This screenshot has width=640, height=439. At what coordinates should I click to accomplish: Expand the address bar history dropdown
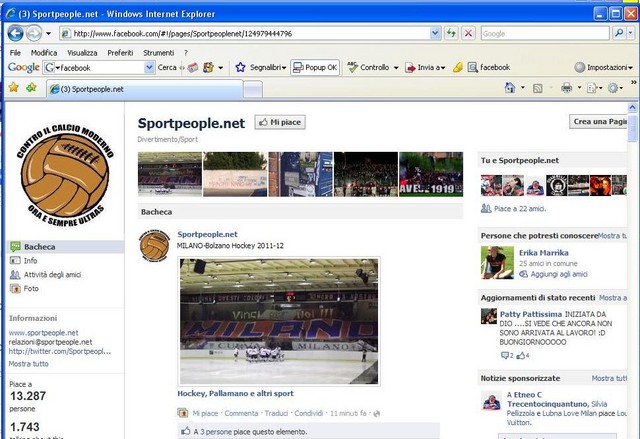436,33
